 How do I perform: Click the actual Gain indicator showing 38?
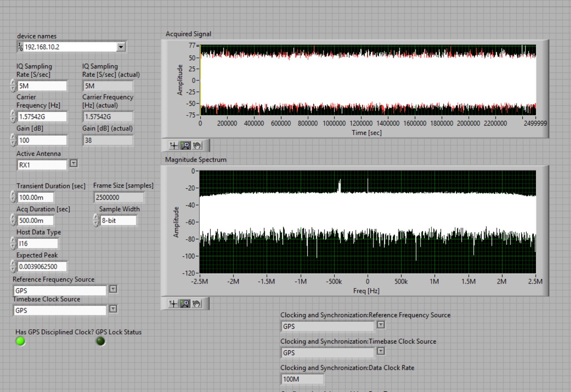[108, 140]
